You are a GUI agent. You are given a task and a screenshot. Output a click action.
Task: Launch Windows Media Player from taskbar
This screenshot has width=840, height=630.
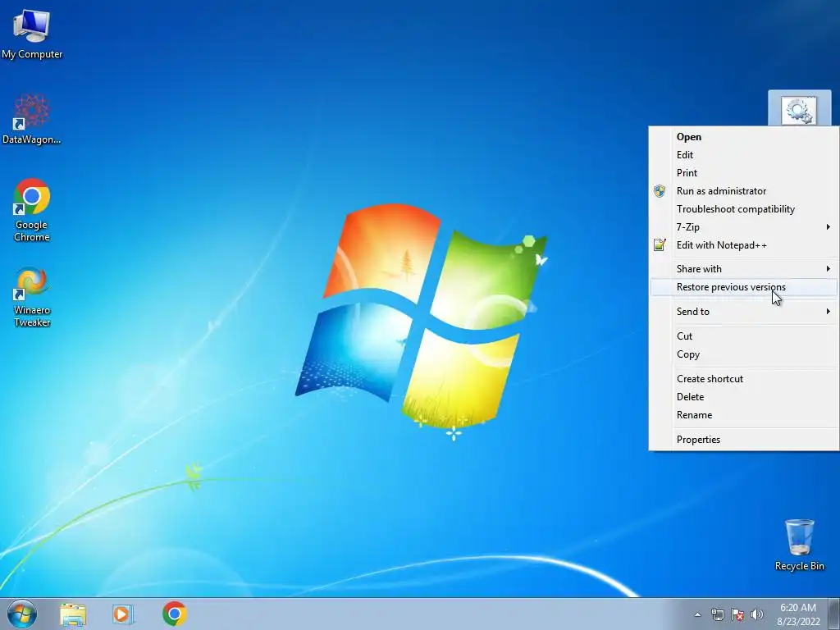tap(123, 614)
